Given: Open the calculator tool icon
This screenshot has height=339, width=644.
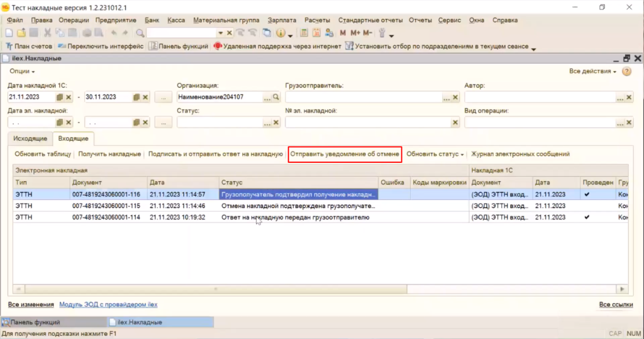Looking at the screenshot, I should (304, 33).
